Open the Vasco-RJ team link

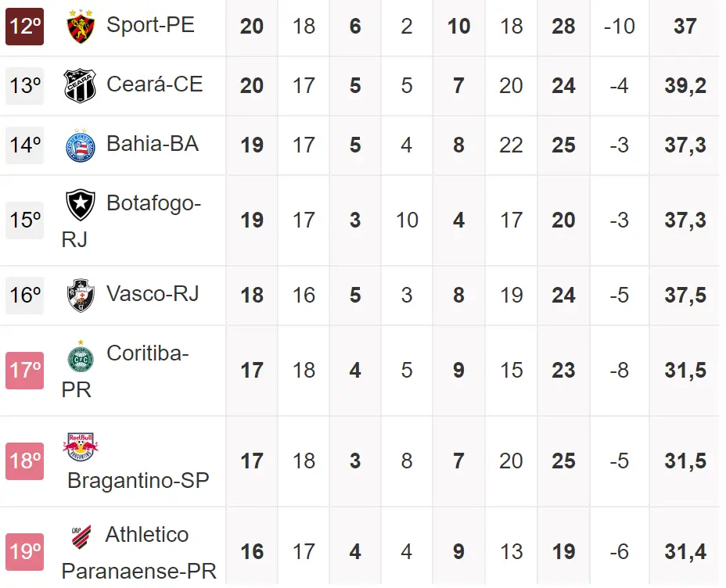(x=153, y=294)
